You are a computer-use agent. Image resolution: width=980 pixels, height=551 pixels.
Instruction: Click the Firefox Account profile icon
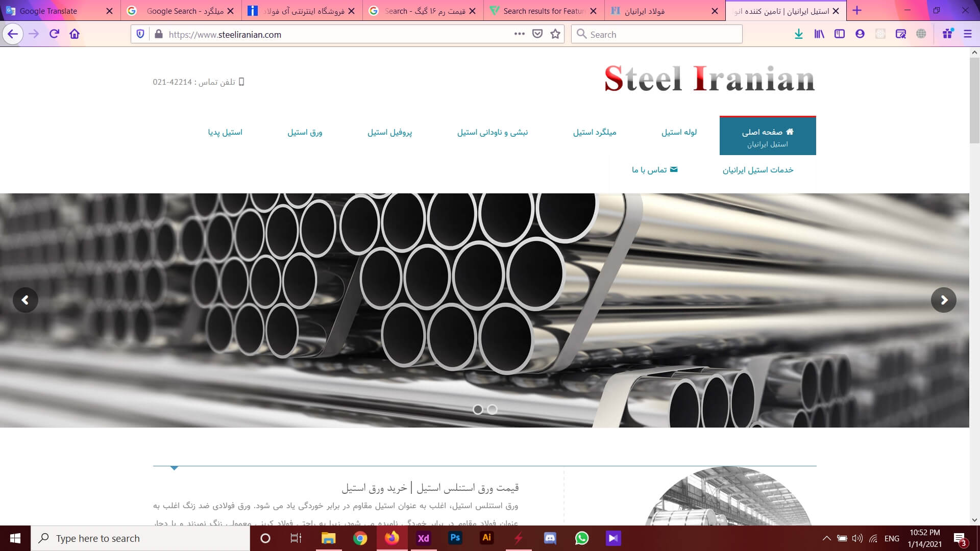(860, 34)
